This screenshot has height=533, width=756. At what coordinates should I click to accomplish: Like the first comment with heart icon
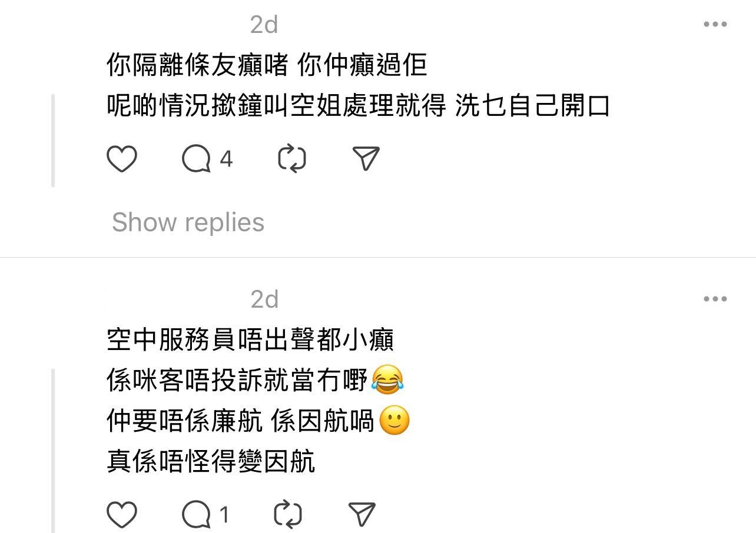pyautogui.click(x=122, y=159)
